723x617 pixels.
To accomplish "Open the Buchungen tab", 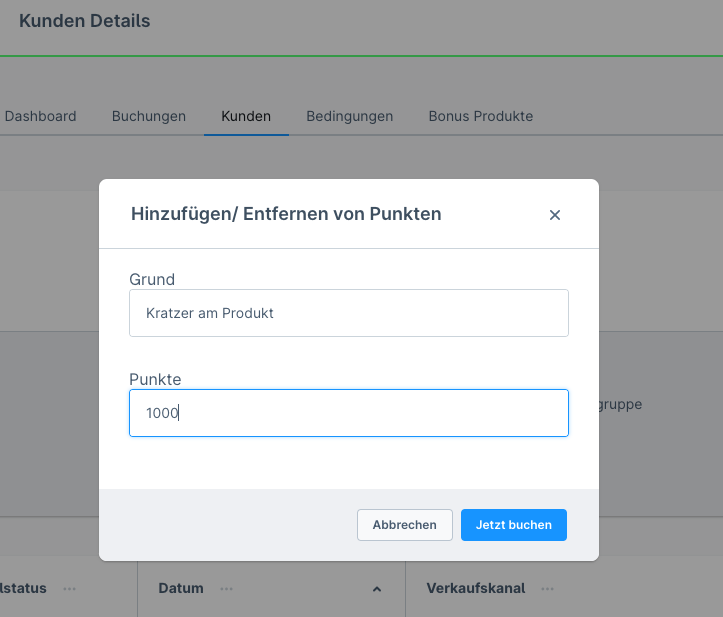I will coord(149,116).
